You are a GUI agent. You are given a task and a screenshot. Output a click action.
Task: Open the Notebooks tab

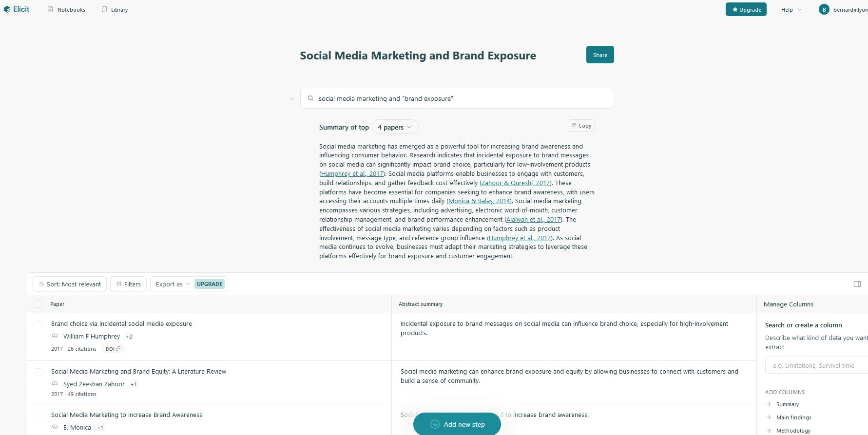point(66,10)
